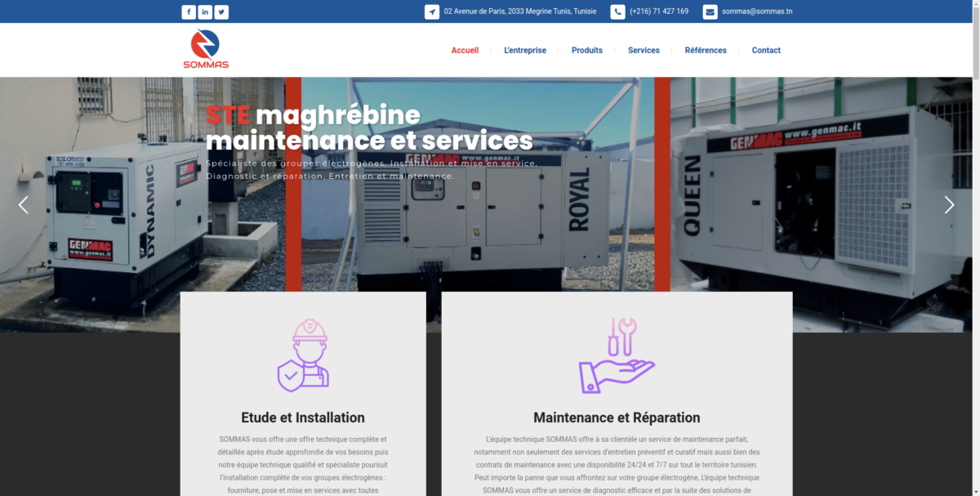The image size is (980, 496).
Task: Click the phone icon in top bar
Action: [617, 11]
